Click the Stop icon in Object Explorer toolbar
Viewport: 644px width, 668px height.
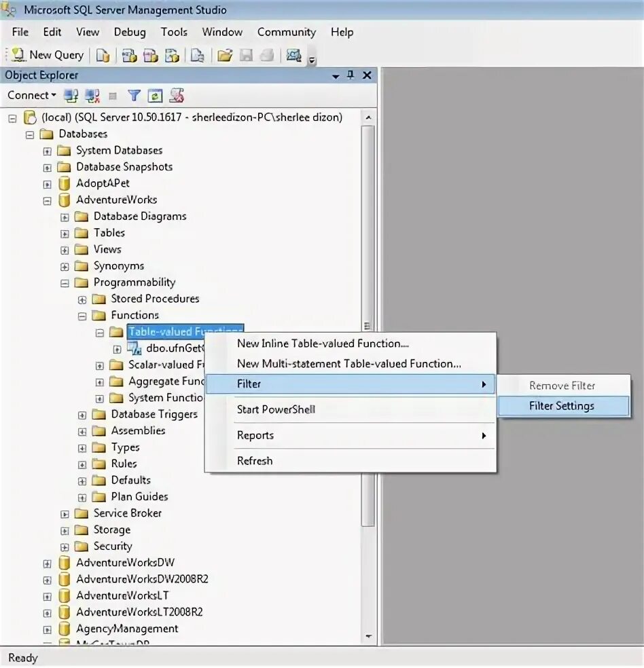(x=113, y=96)
